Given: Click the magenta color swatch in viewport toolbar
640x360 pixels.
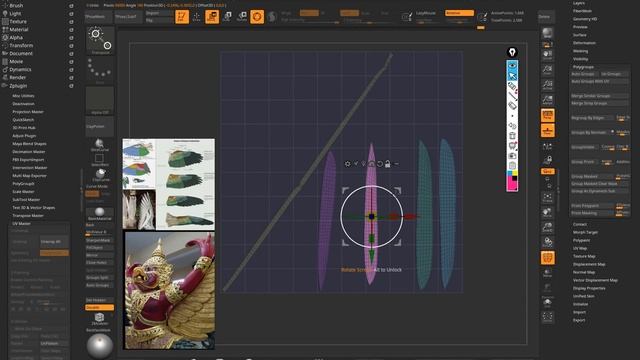Looking at the screenshot, I should (511, 184).
